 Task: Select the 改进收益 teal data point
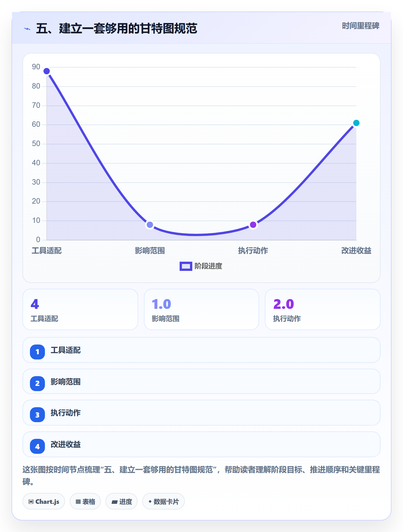tap(356, 123)
